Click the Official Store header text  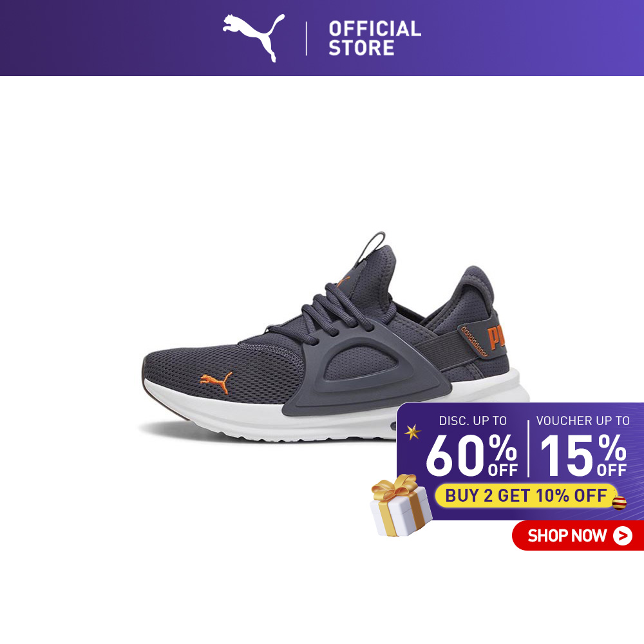(375, 38)
